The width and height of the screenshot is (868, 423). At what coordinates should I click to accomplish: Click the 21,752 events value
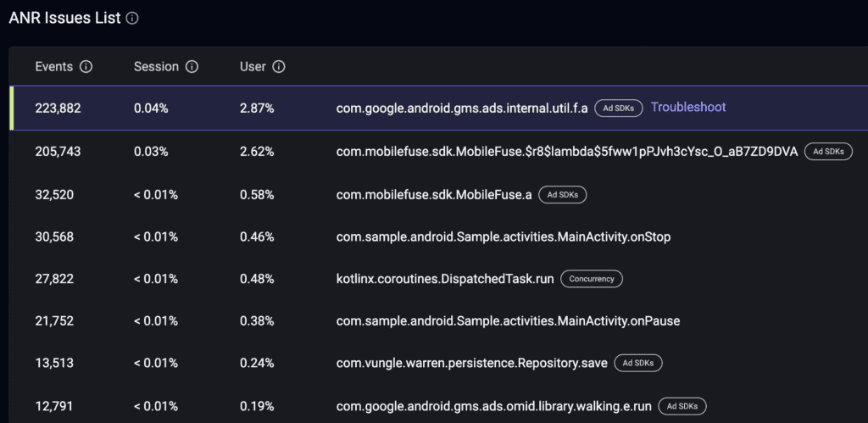coord(54,321)
